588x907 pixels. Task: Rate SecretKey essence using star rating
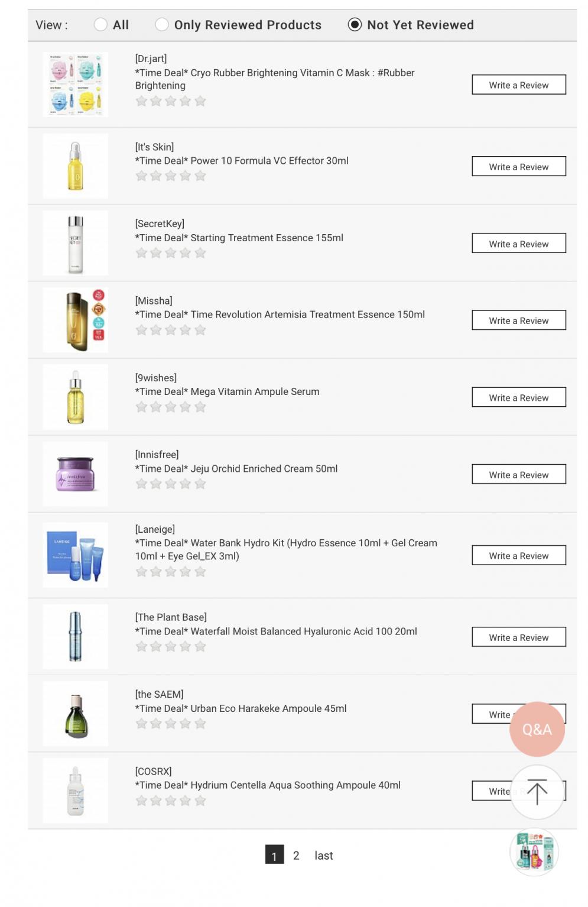tap(171, 253)
